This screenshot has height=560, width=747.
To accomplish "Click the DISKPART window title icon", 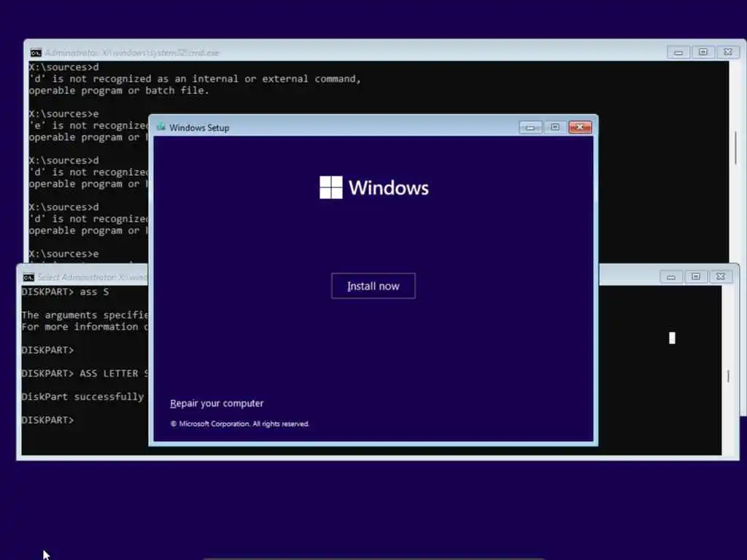I will [x=28, y=277].
